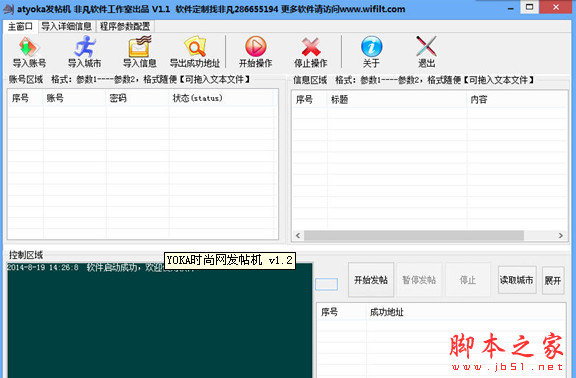Click 序号 header in success address list
This screenshot has width=576, height=378.
[x=342, y=312]
